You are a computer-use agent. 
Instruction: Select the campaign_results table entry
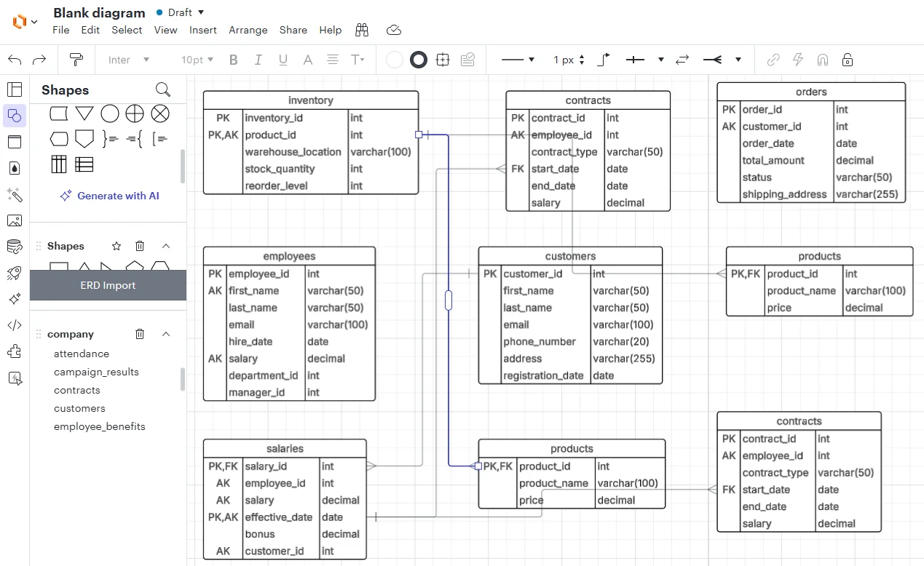[x=96, y=372]
